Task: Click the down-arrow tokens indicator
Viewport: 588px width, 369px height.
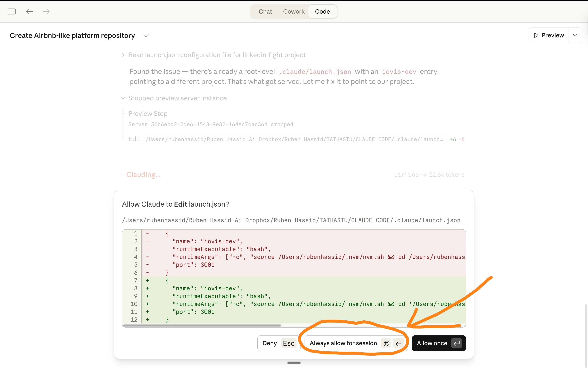Action: click(425, 175)
